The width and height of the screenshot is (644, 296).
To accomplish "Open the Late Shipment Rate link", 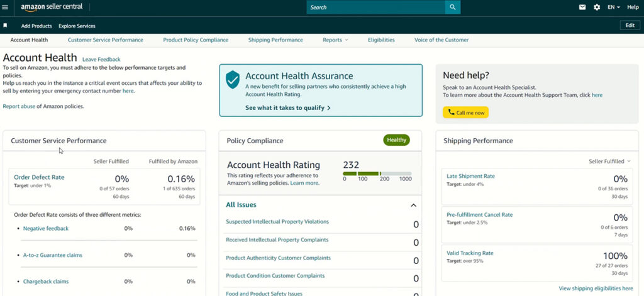I will (470, 176).
